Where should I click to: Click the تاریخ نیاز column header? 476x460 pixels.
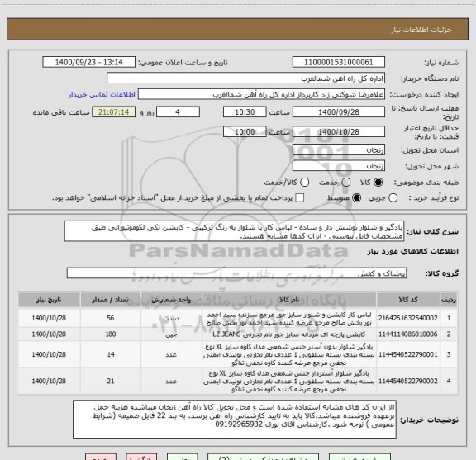[x=49, y=300]
